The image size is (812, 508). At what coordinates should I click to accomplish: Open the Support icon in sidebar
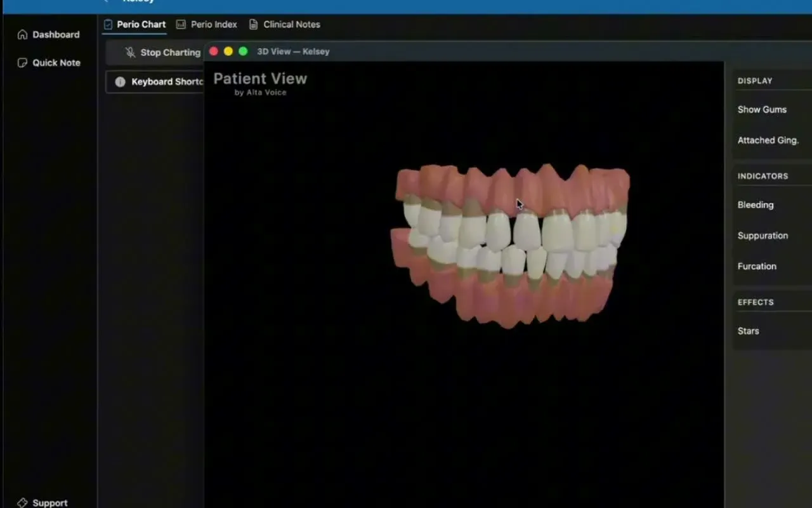(22, 503)
